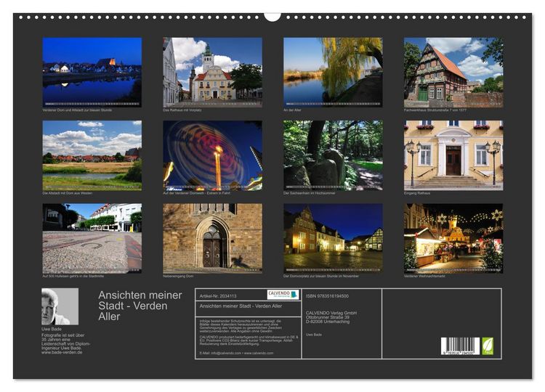Click the small 'Uwe Bade' credit below publisher address
Screen dimensions: 545x392
point(314,335)
